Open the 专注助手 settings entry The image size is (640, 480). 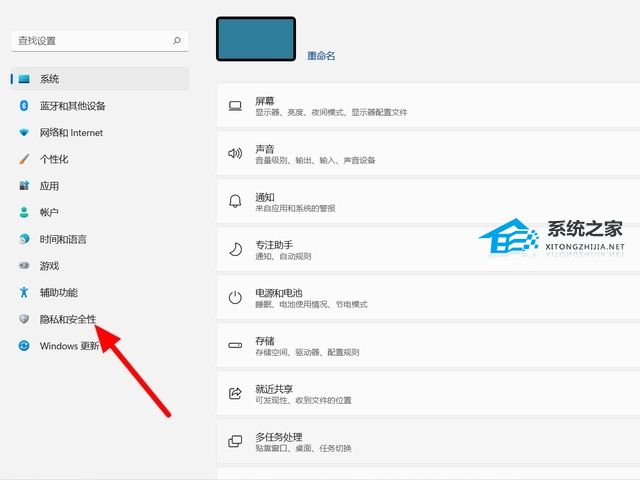(429, 249)
